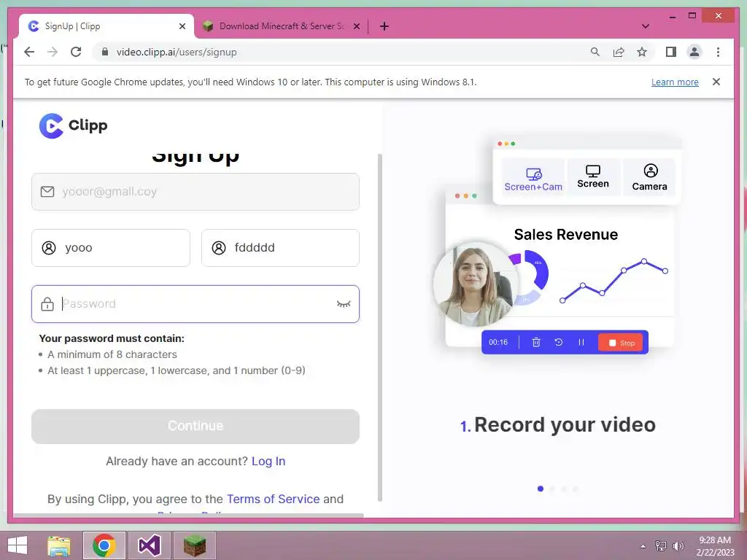
Task: Click the address bar URL
Action: pos(177,52)
